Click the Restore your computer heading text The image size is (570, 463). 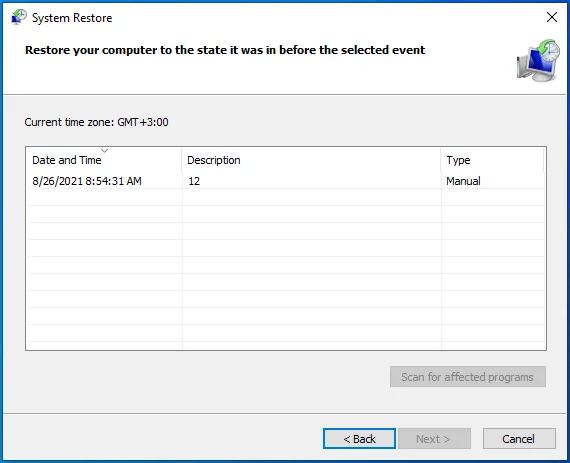tap(225, 50)
